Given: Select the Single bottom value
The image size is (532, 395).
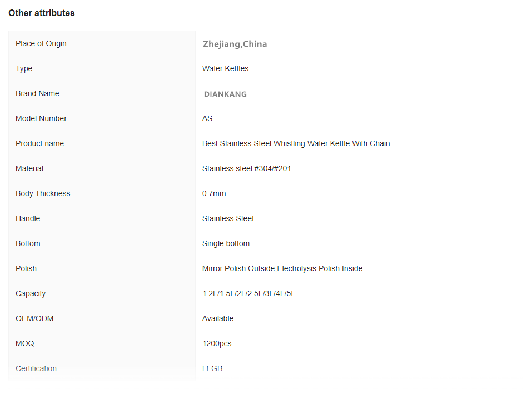Looking at the screenshot, I should [226, 243].
